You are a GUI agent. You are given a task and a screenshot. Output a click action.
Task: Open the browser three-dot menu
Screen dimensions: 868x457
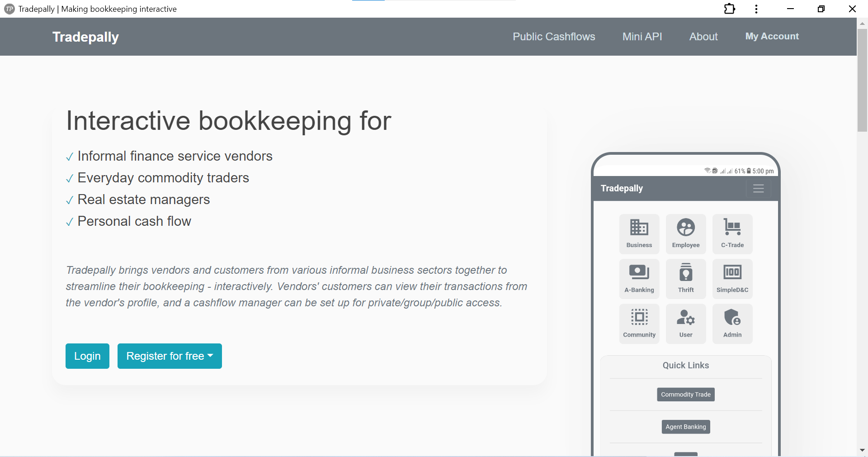tap(756, 9)
